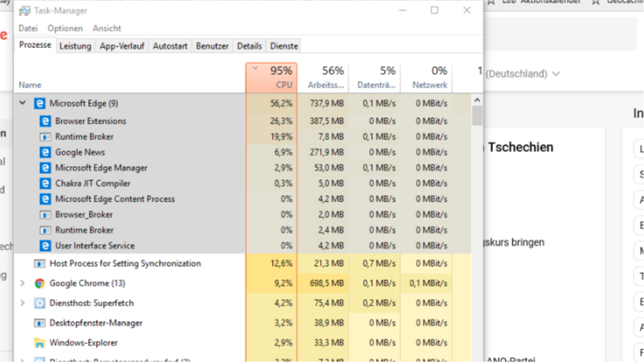The width and height of the screenshot is (644, 362).
Task: Close the Task-Manager window
Action: [x=467, y=10]
